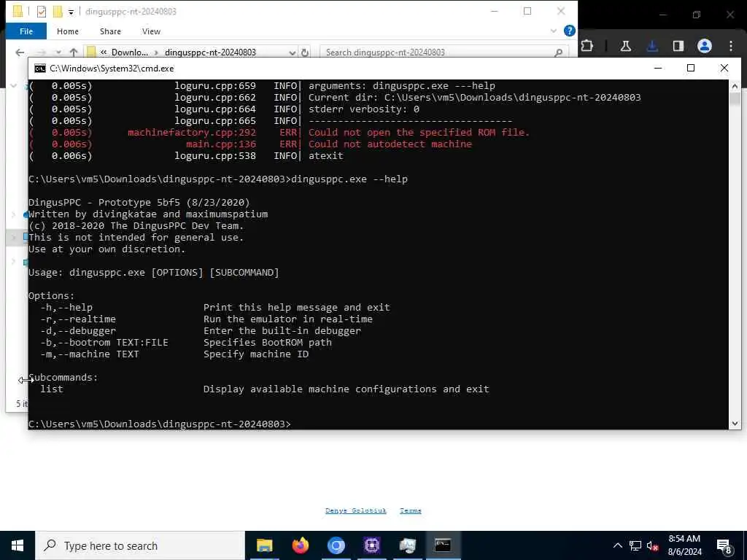The width and height of the screenshot is (747, 560).
Task: Open the purple chip app on taskbar
Action: pos(371,545)
